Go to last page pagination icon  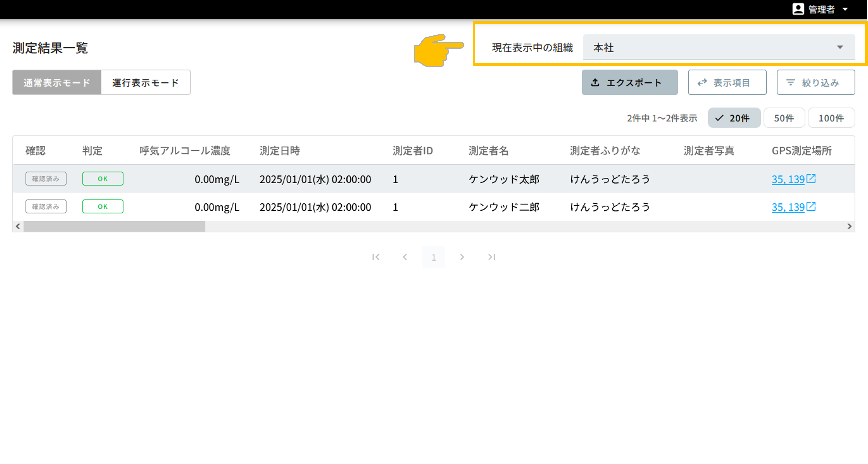point(492,257)
